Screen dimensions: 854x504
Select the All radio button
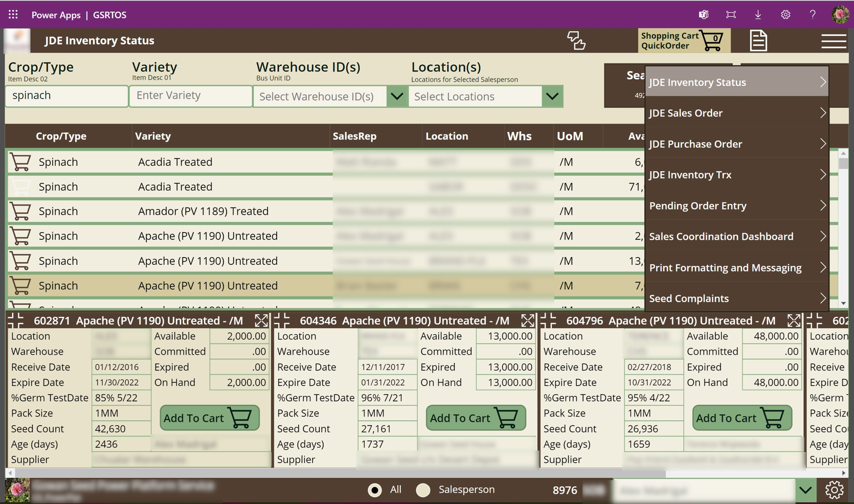[375, 490]
